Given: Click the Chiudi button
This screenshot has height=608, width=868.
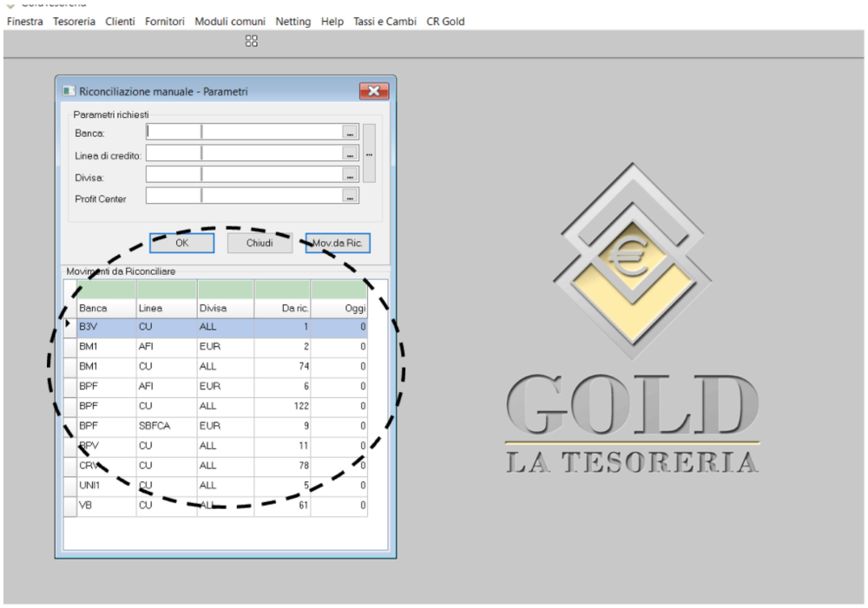Looking at the screenshot, I should click(x=260, y=243).
